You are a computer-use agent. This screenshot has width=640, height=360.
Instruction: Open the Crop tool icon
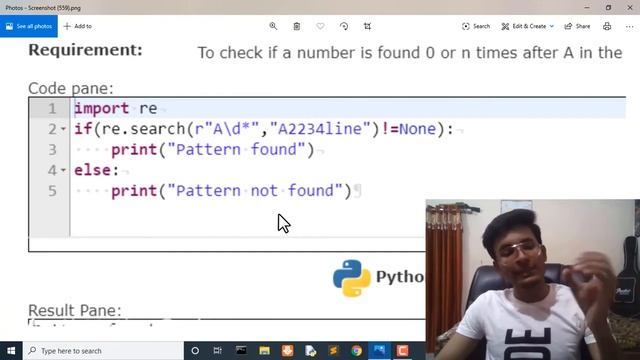click(367, 26)
